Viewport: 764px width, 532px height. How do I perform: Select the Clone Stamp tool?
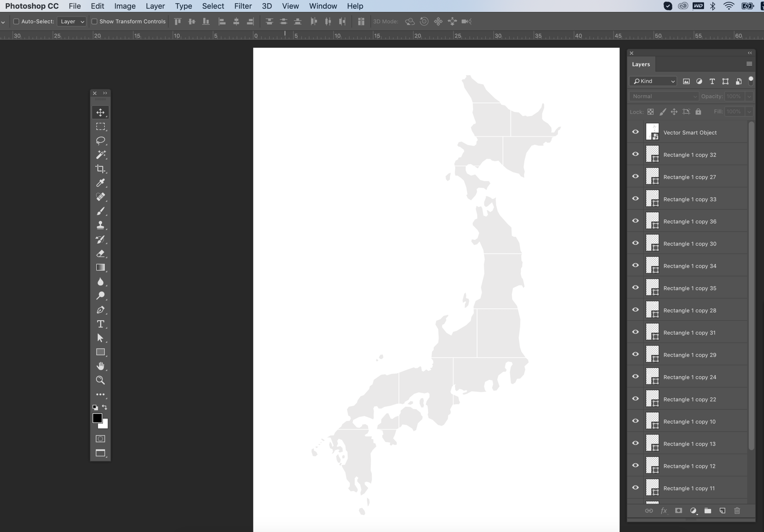pyautogui.click(x=100, y=225)
